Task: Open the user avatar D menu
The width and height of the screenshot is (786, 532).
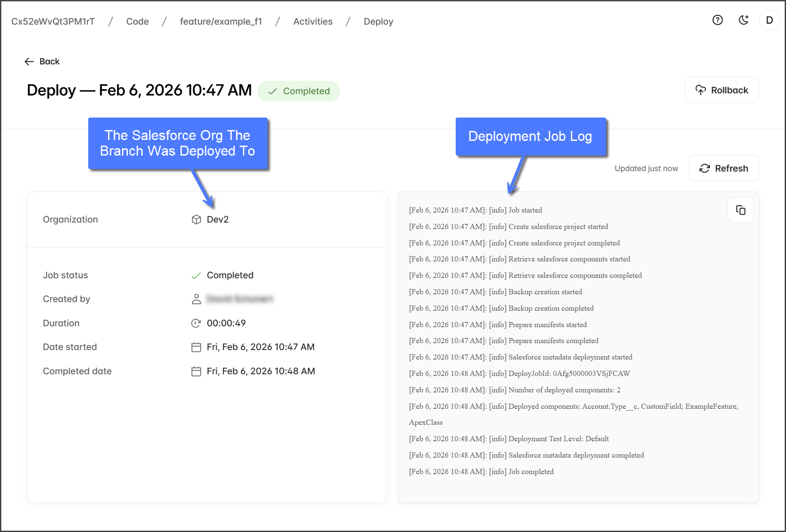Action: (x=769, y=20)
